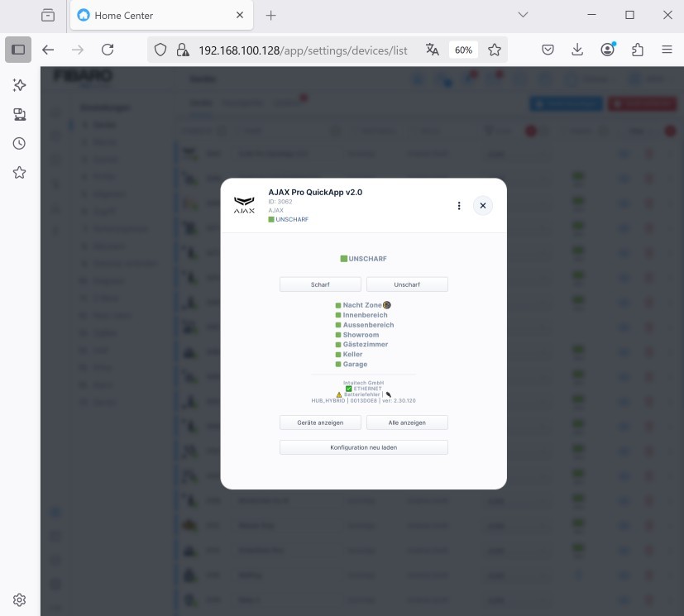The height and width of the screenshot is (616, 684).
Task: Click the Scharf arm button
Action: pyautogui.click(x=320, y=284)
